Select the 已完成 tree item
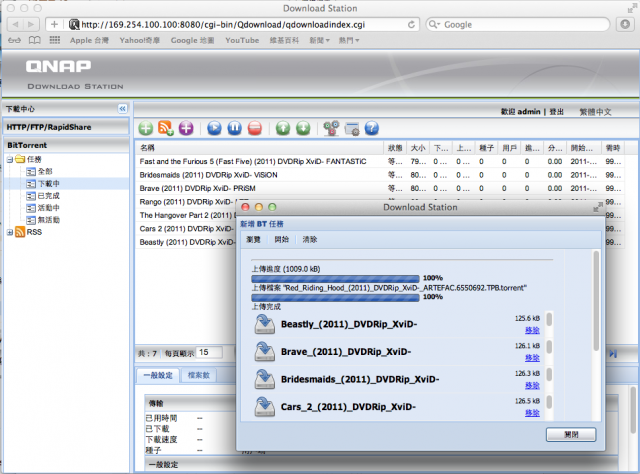 [x=49, y=196]
